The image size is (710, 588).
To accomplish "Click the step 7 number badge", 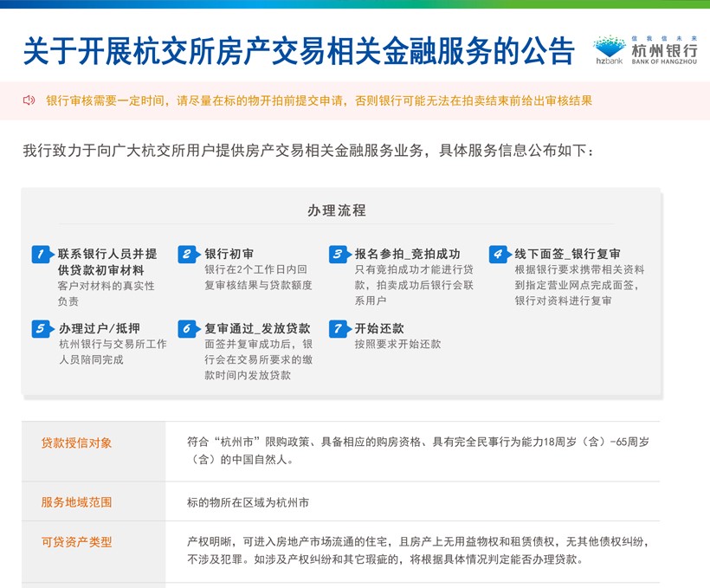I will pyautogui.click(x=339, y=329).
